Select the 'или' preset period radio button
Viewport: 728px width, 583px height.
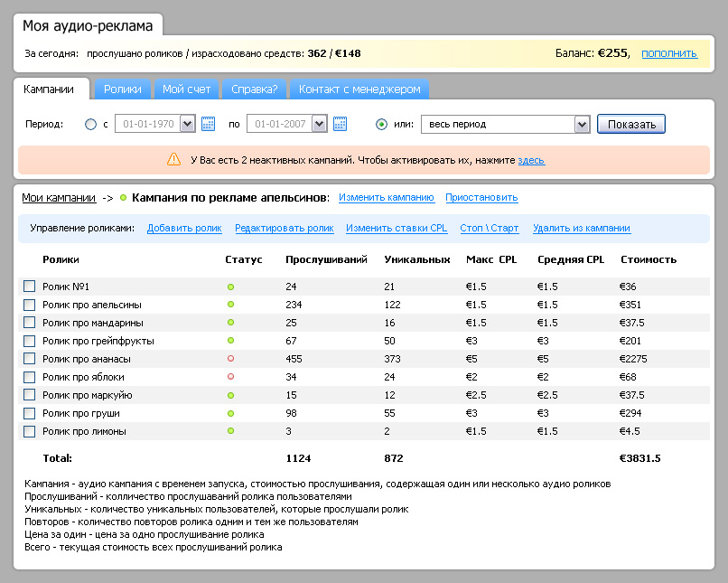(x=381, y=124)
